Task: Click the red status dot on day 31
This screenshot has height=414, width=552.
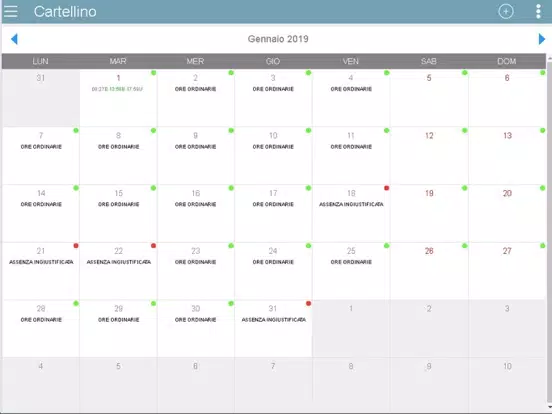Action: click(x=308, y=303)
